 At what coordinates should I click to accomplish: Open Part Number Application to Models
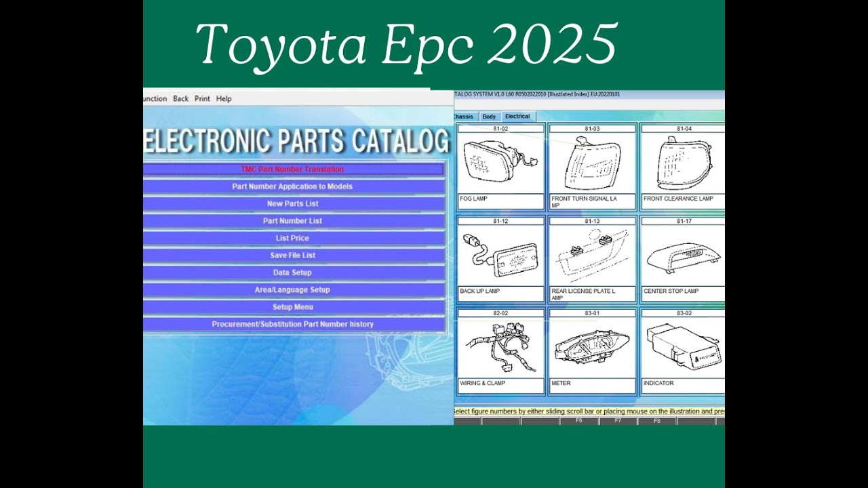[293, 186]
